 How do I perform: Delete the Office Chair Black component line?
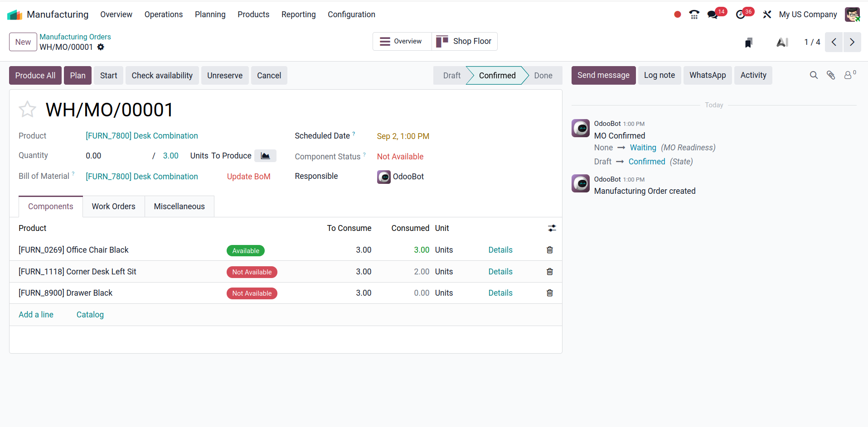549,250
